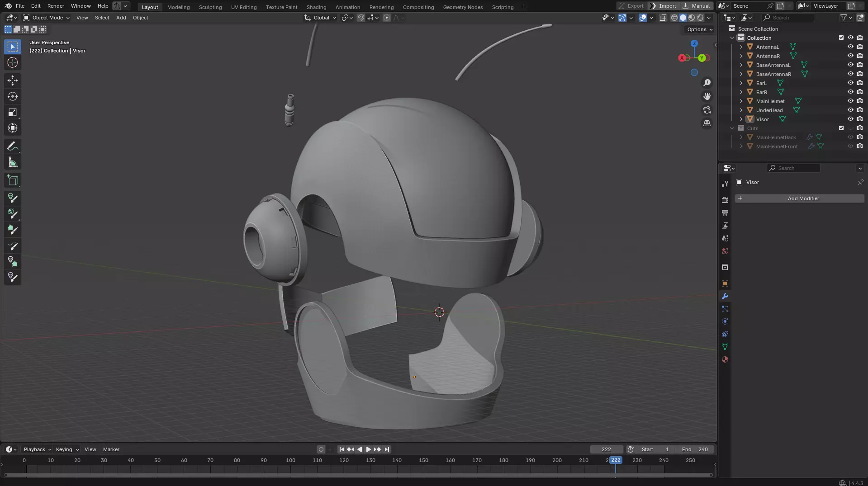The width and height of the screenshot is (868, 486).
Task: Click the pan view hand icon
Action: pyautogui.click(x=707, y=96)
